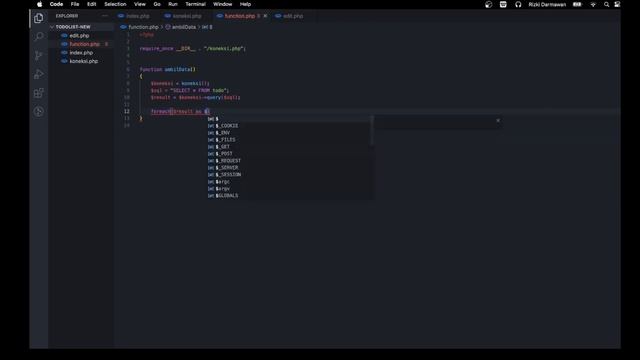Image resolution: width=640 pixels, height=360 pixels.
Task: Click the suggestion list scrollbar
Action: point(372,131)
